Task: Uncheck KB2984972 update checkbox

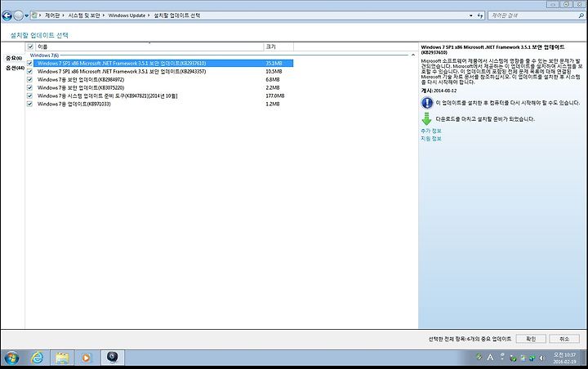Action: (29, 79)
